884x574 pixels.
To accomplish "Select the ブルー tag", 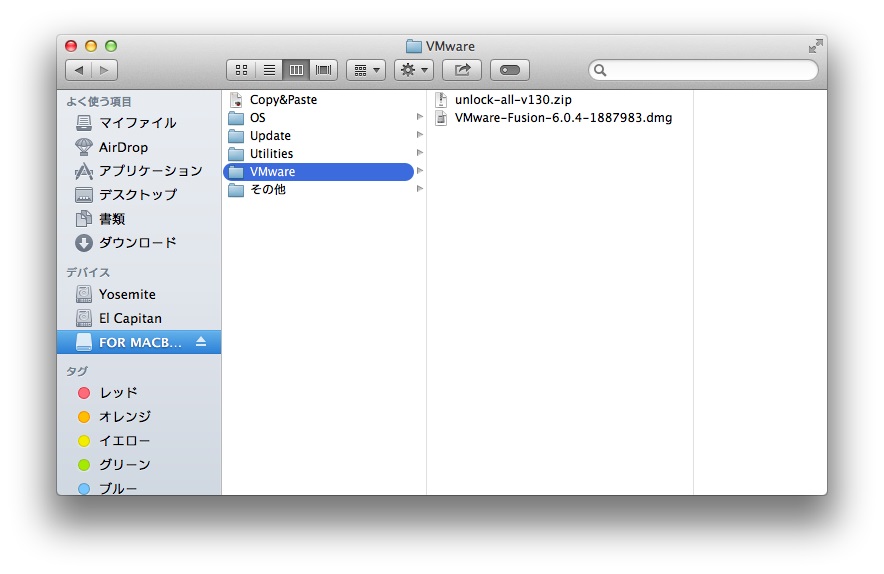I will [139, 488].
